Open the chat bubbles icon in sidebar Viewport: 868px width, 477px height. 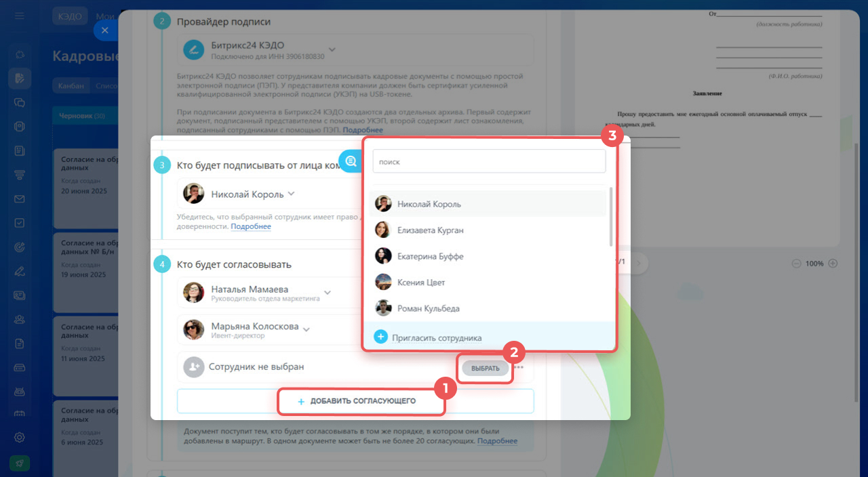tap(20, 102)
